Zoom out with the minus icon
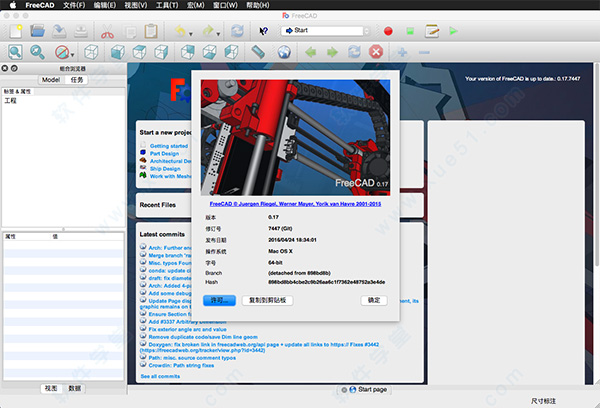This screenshot has width=600, height=408. pyautogui.click(x=424, y=52)
